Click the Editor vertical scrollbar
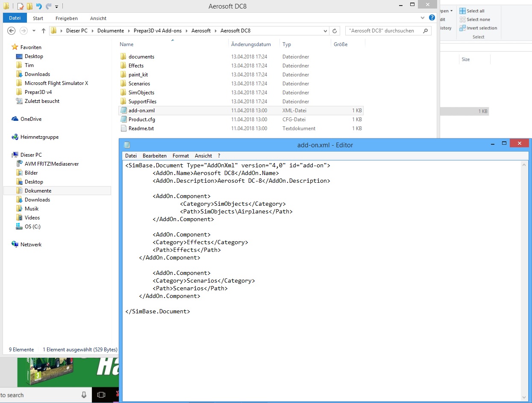The image size is (532, 403). click(x=525, y=281)
